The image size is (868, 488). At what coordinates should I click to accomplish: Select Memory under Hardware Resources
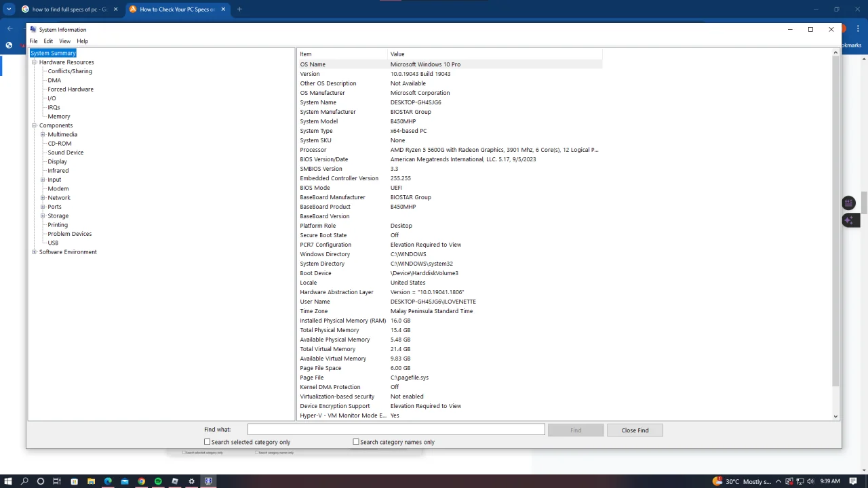coord(59,117)
